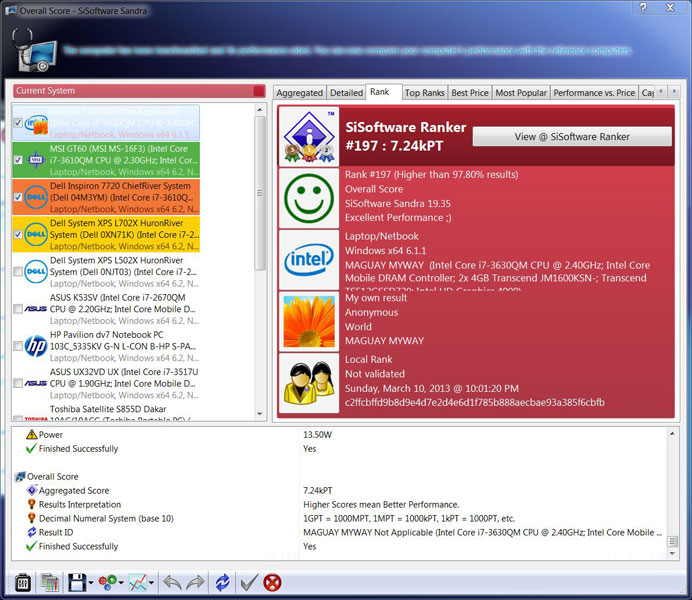Uncheck the Dell Inspiron 7720 checkbox
This screenshot has width=692, height=600.
[19, 197]
